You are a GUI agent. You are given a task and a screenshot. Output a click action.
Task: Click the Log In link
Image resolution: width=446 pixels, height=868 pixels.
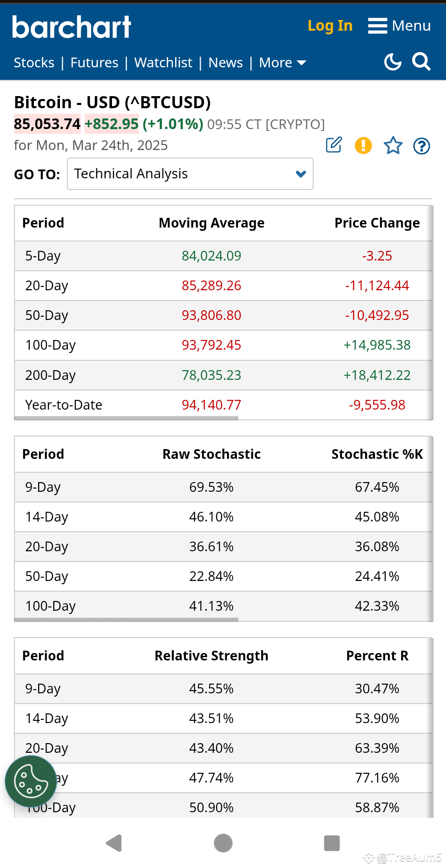coord(330,26)
